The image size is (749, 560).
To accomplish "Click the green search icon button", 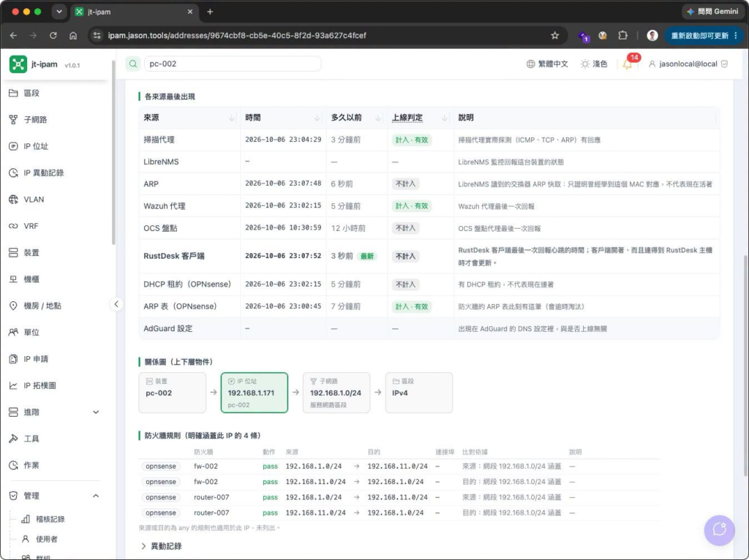I will click(x=133, y=64).
